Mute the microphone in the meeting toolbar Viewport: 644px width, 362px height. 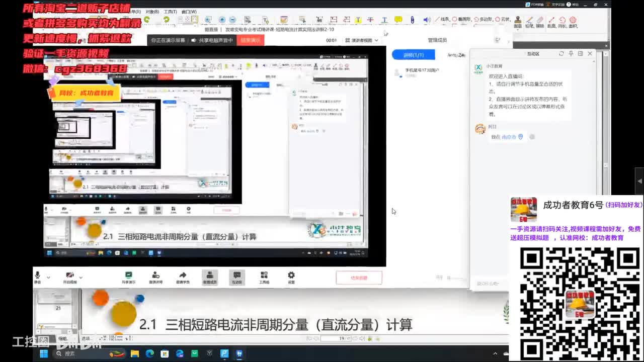pos(37,277)
